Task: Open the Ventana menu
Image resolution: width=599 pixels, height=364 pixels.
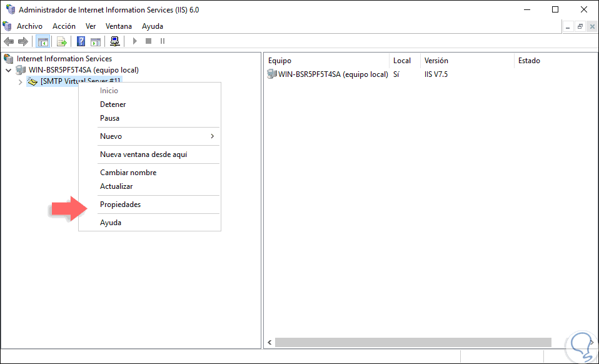Action: 118,26
